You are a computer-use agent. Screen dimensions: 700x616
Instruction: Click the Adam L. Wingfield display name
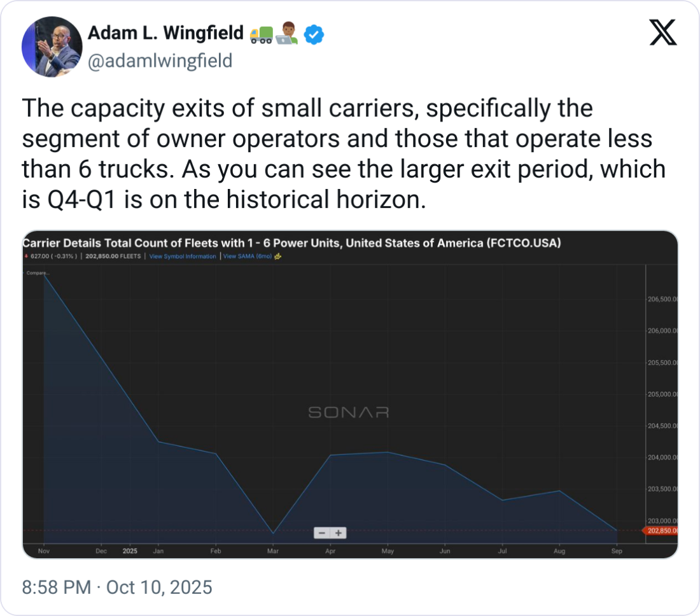tap(165, 34)
